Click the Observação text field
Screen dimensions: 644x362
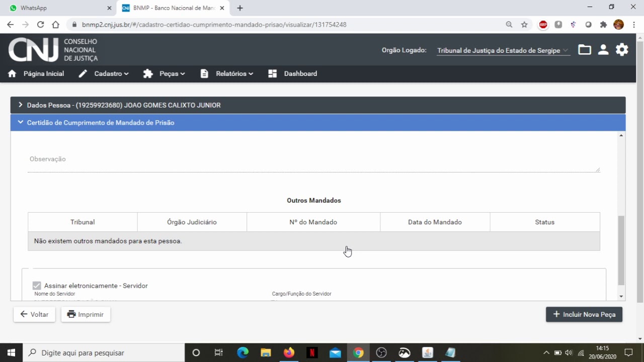tap(314, 159)
